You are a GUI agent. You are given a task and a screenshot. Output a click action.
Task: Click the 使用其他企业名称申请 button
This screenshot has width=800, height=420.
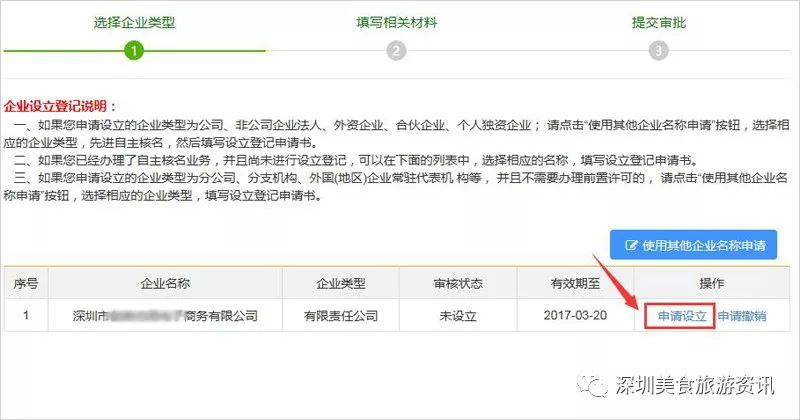click(x=693, y=245)
